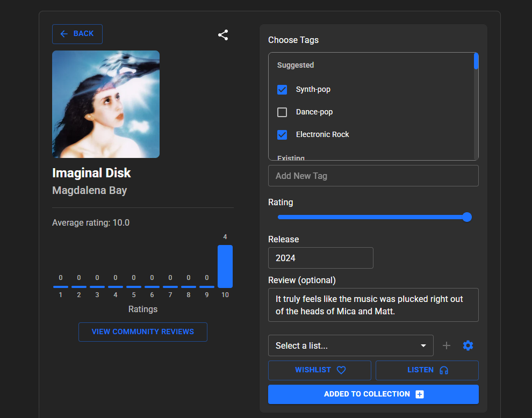
Task: Check the Dance-pop tag
Action: (x=282, y=112)
